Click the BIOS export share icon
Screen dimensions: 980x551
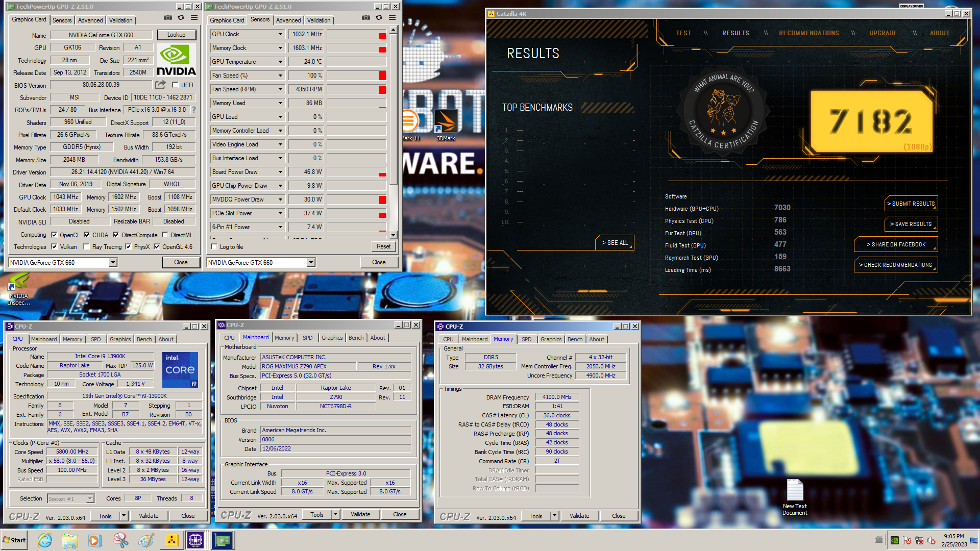(161, 85)
